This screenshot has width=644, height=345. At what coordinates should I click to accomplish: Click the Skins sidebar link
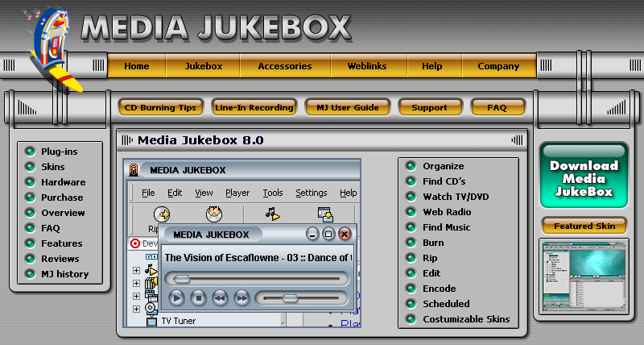(53, 167)
